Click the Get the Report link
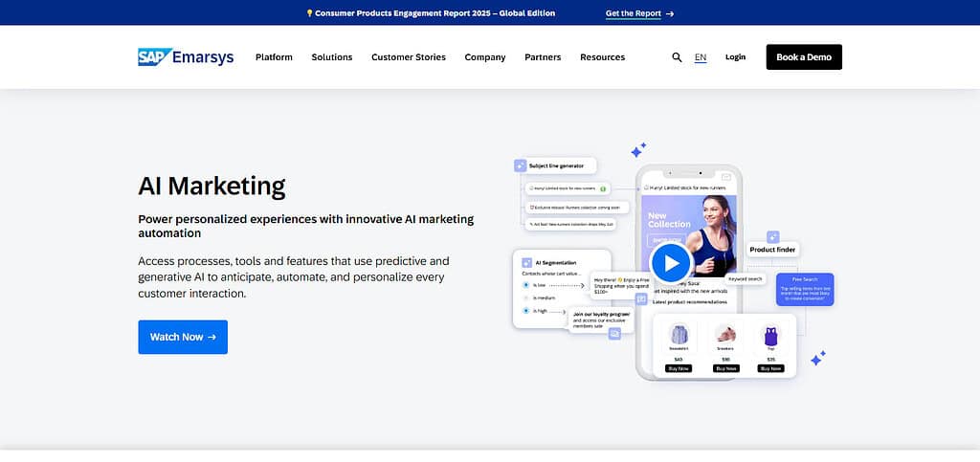Viewport: 980px width, 462px height. coord(634,13)
